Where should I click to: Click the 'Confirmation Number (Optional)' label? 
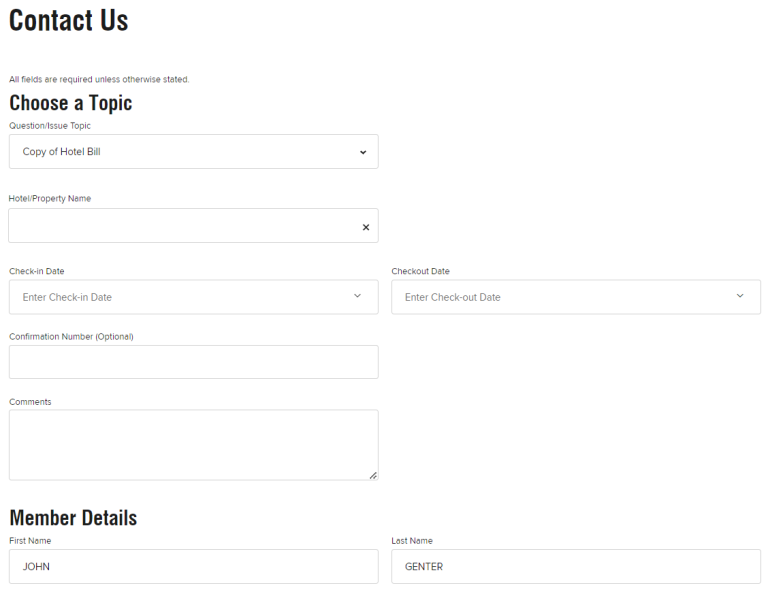click(71, 337)
